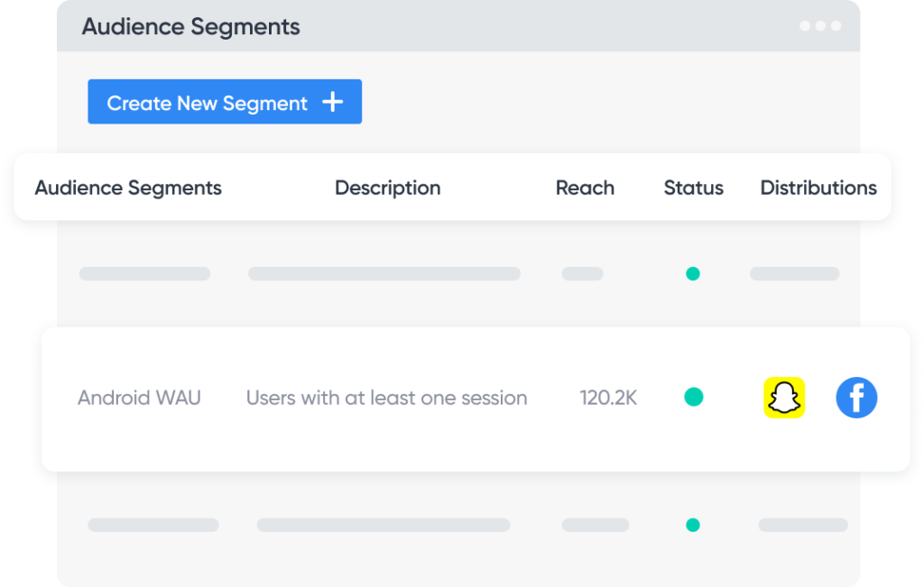Sort by the Status column header

pyautogui.click(x=693, y=188)
